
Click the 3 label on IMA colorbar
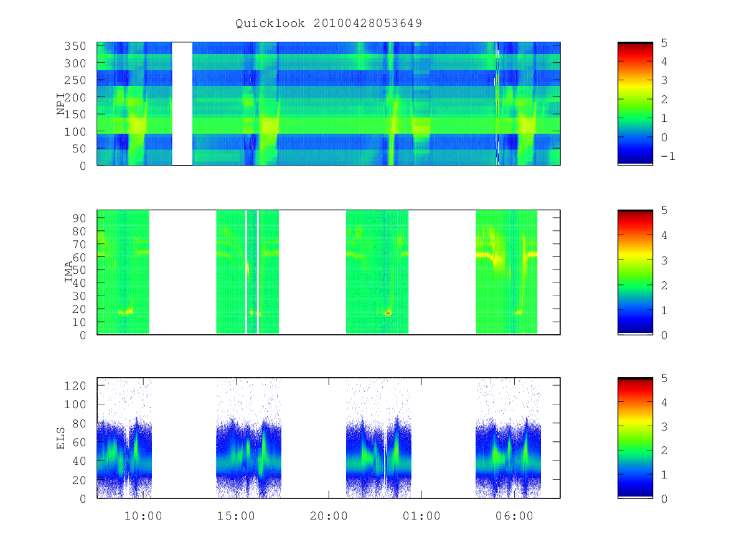(664, 260)
